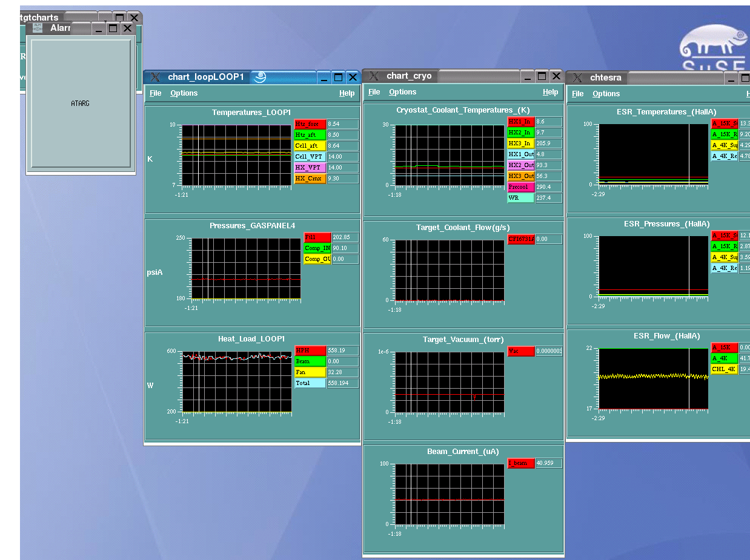Click the chart_cryo window title bar
Viewport: 750px width, 560px height.
click(x=462, y=76)
